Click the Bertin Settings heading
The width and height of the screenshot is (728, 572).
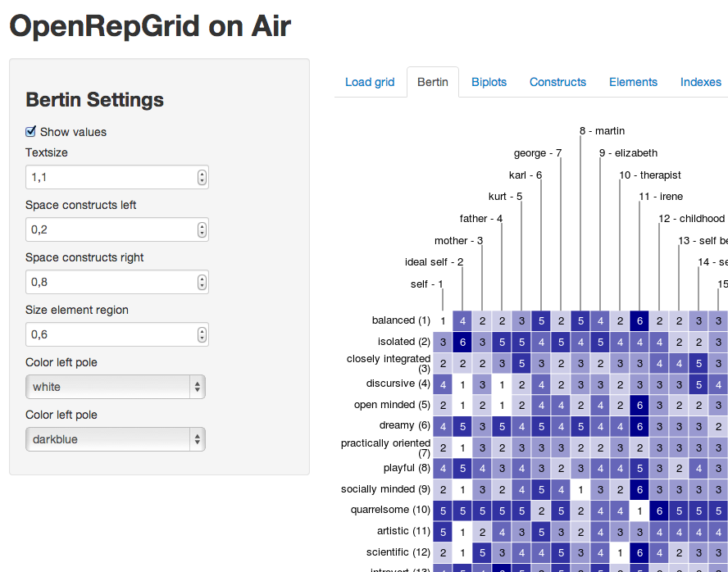click(x=95, y=100)
